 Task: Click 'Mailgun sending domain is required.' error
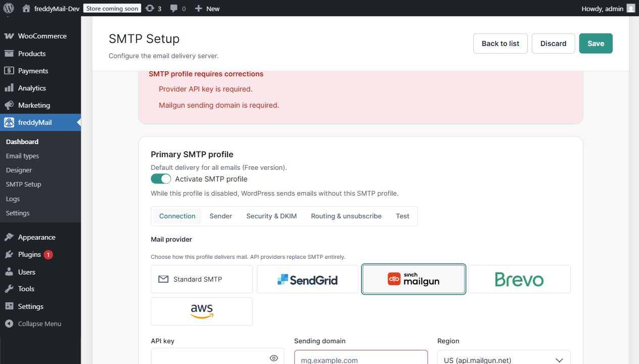[219, 105]
